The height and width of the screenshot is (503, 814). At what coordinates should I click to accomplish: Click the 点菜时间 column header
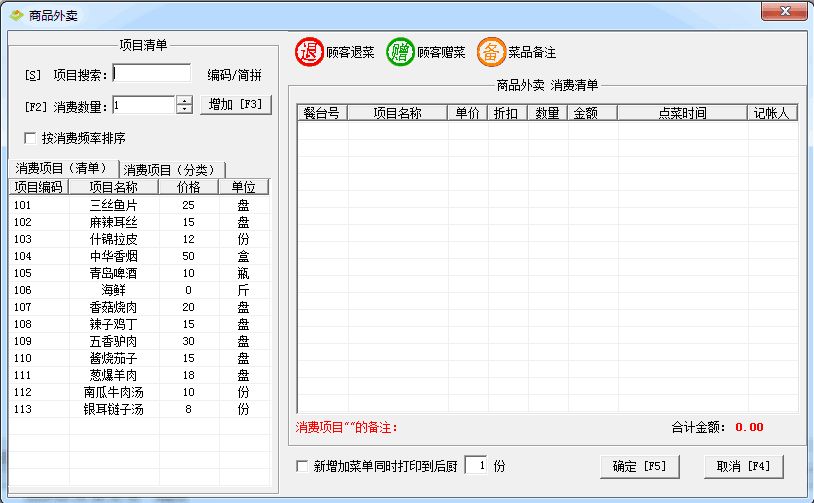pyautogui.click(x=682, y=114)
